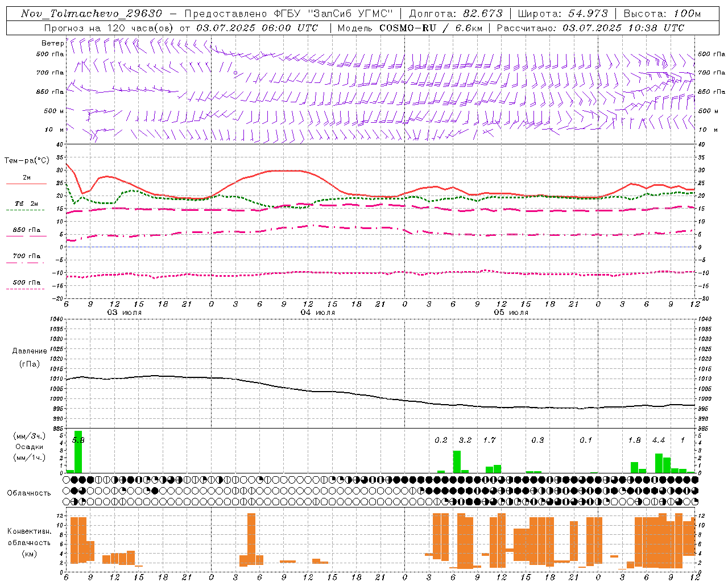Image resolution: width=728 pixels, height=582 pixels.
Task: Click the precipitation total "1.7"
Action: pyautogui.click(x=489, y=440)
